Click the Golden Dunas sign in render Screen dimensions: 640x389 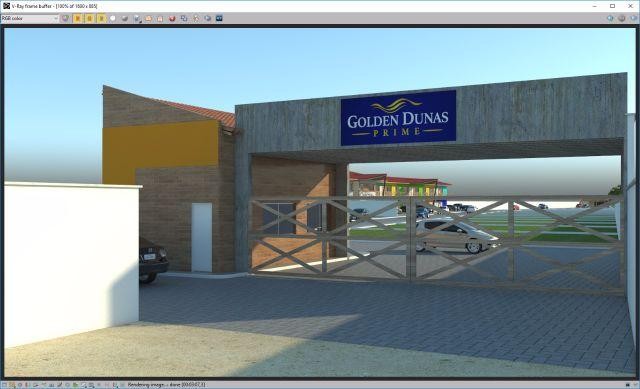398,118
